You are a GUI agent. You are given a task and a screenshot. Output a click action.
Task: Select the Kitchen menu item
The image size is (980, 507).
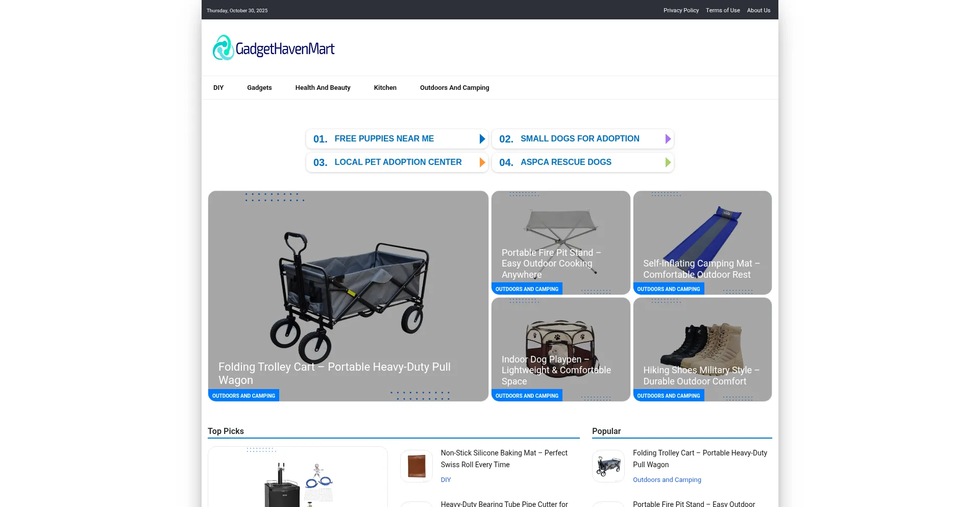pyautogui.click(x=385, y=88)
